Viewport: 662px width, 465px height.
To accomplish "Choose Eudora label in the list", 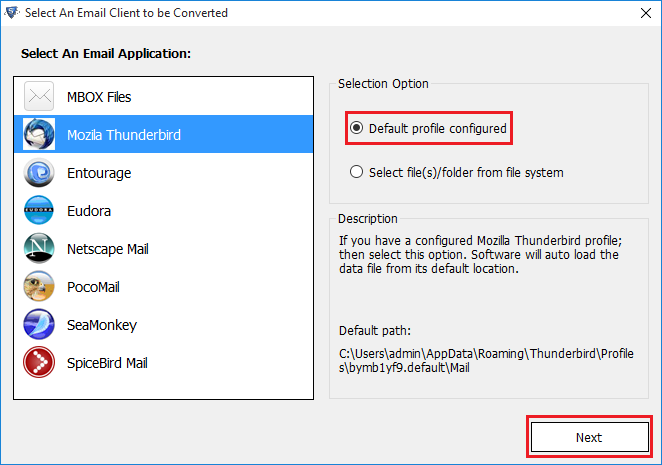I will (x=89, y=211).
